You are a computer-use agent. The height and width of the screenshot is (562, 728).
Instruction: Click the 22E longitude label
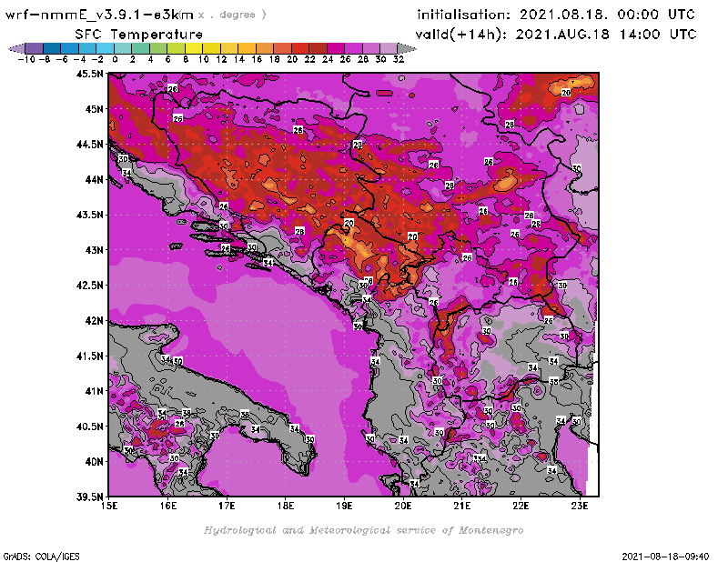pyautogui.click(x=521, y=506)
